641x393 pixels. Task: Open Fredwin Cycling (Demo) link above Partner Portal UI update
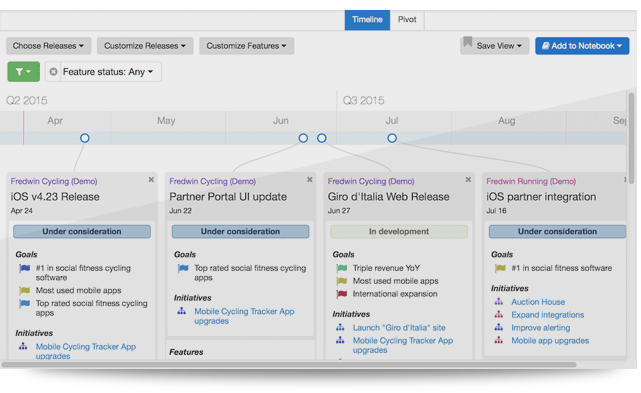(213, 181)
